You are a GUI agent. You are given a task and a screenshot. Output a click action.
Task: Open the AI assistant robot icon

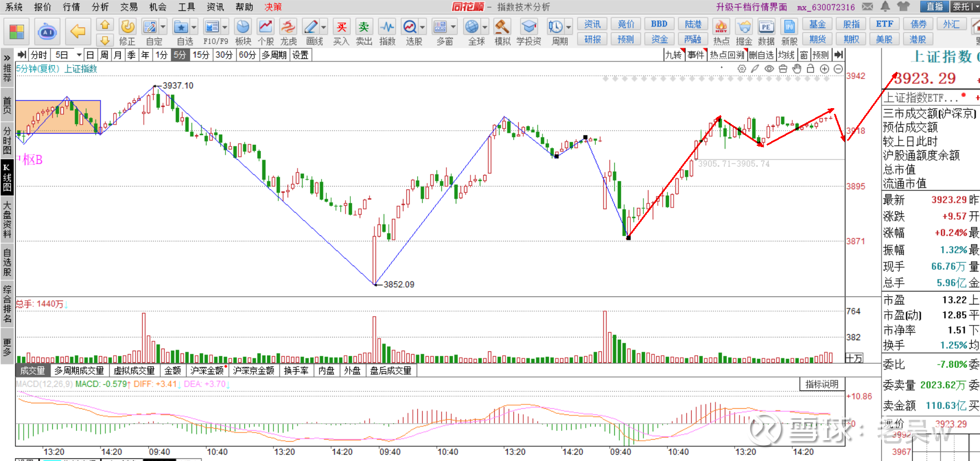48,32
